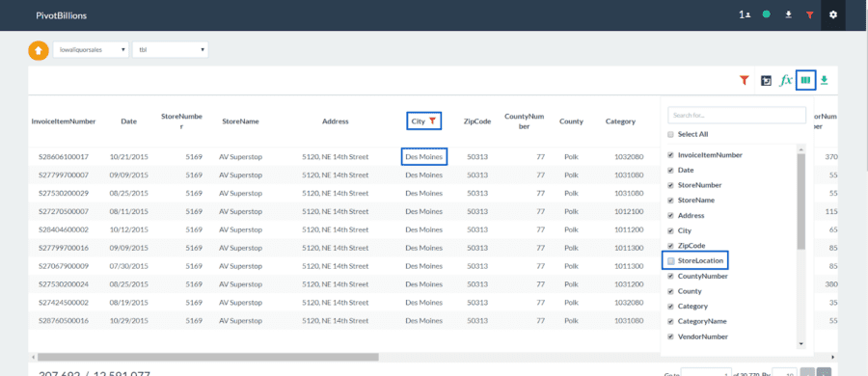This screenshot has height=376, width=868.
Task: Uncheck the InvoiceItemNumber checkbox
Action: 671,155
